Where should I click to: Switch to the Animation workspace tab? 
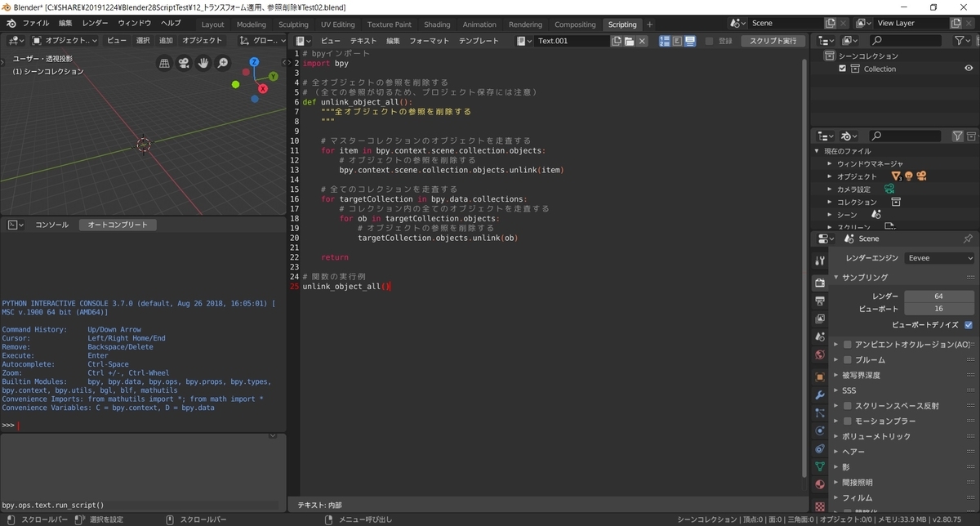(x=479, y=25)
